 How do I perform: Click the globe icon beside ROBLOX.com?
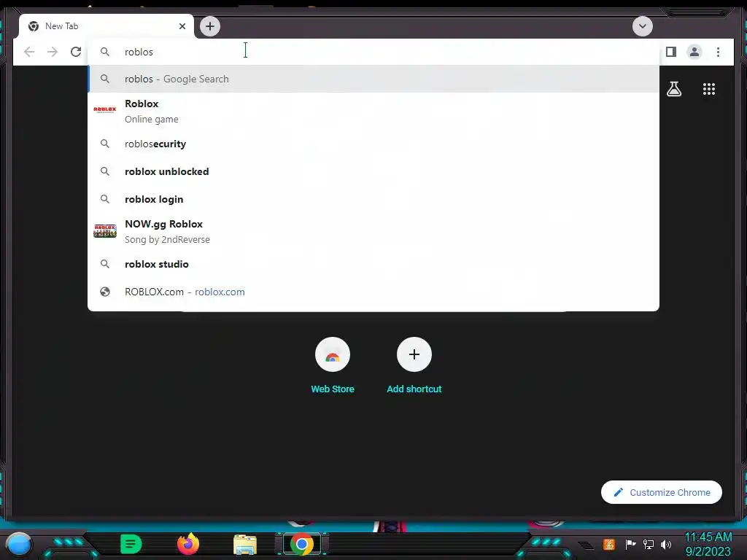[105, 292]
